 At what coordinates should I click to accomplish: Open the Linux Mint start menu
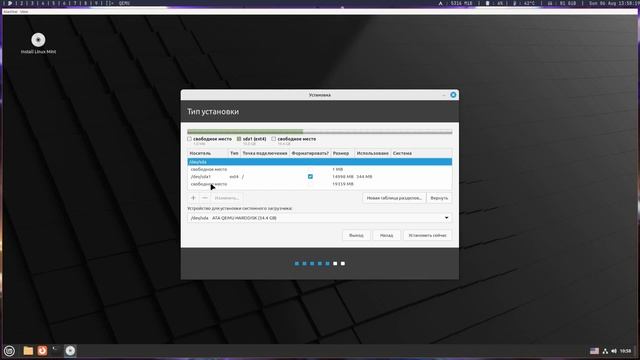9,351
